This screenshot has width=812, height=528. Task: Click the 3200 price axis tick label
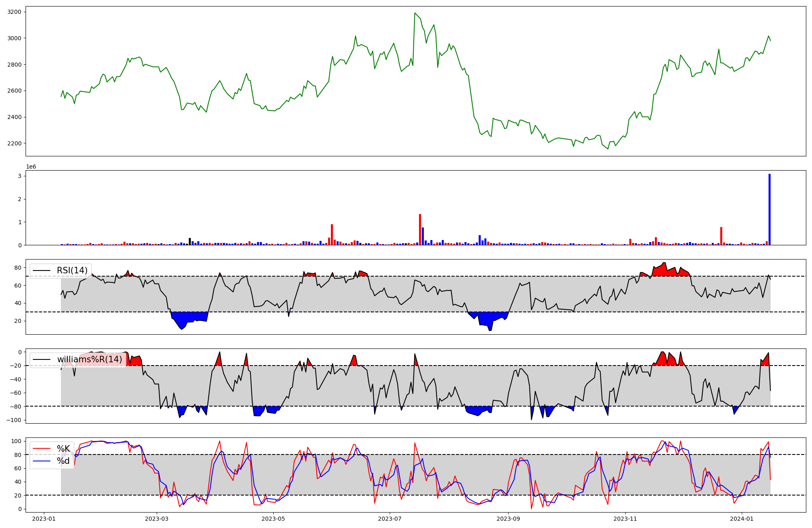(x=14, y=12)
